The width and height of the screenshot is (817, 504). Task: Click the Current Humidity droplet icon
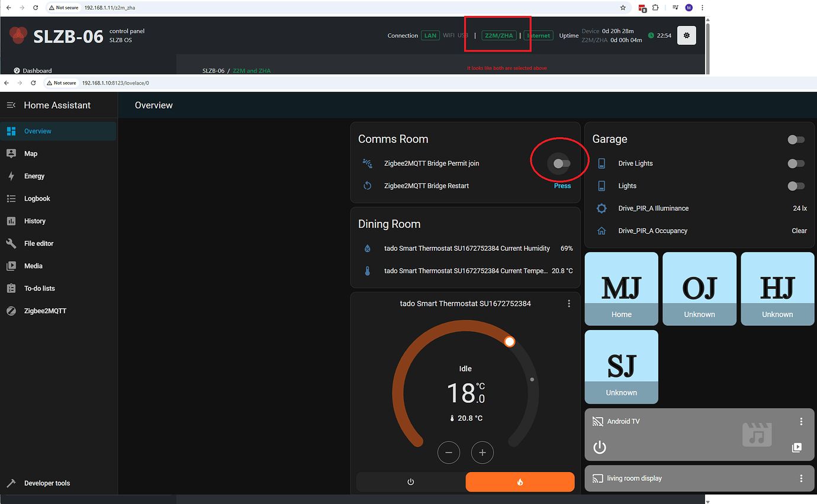pos(367,248)
